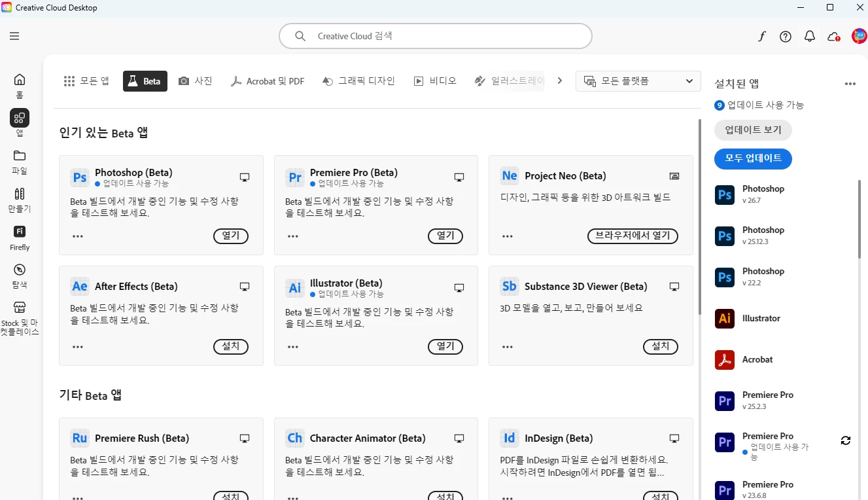Show more category tabs with arrow
The image size is (868, 500).
pyautogui.click(x=559, y=81)
